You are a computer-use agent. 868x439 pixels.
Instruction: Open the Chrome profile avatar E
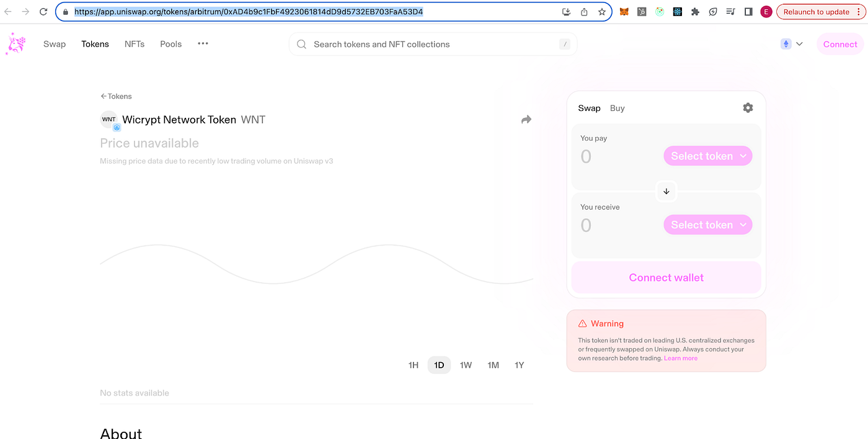pos(766,12)
